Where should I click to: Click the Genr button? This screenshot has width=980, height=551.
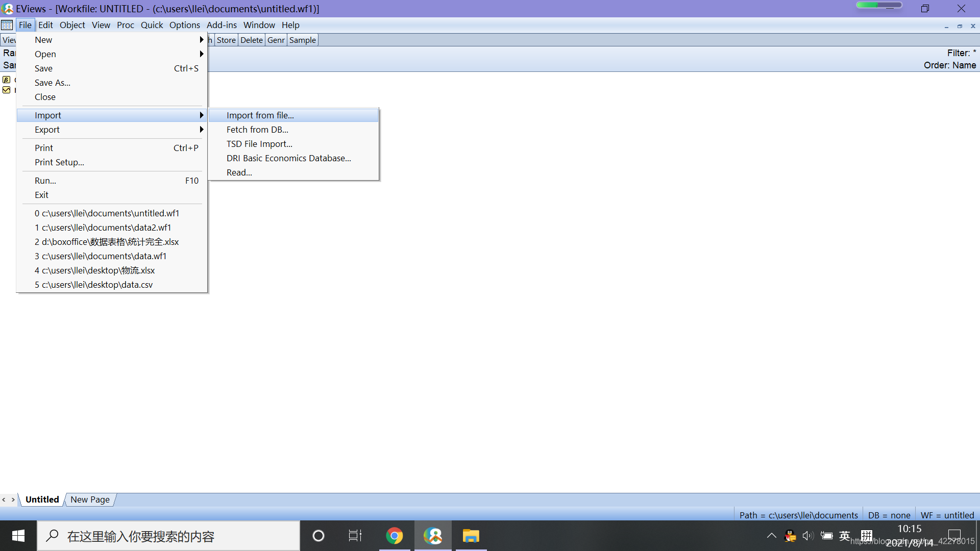(x=276, y=40)
